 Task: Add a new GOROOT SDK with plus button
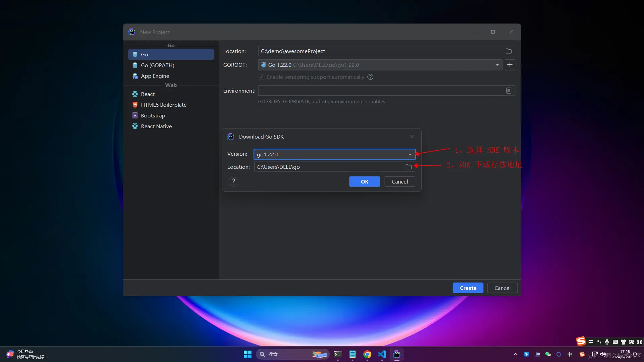(510, 65)
